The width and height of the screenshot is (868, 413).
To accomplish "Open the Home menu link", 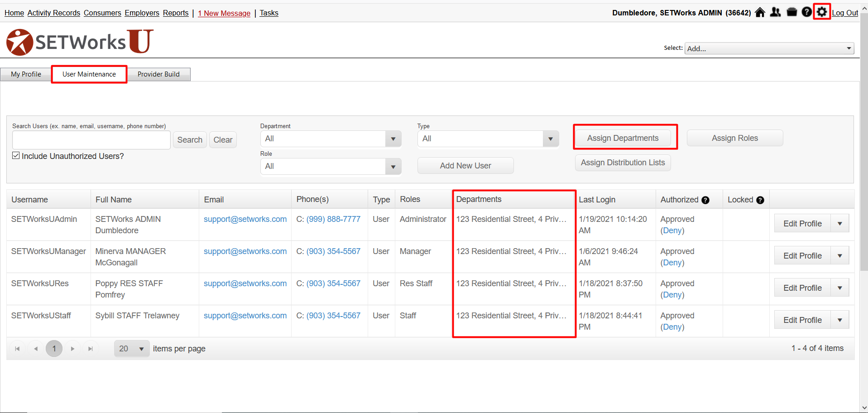I will click(14, 13).
